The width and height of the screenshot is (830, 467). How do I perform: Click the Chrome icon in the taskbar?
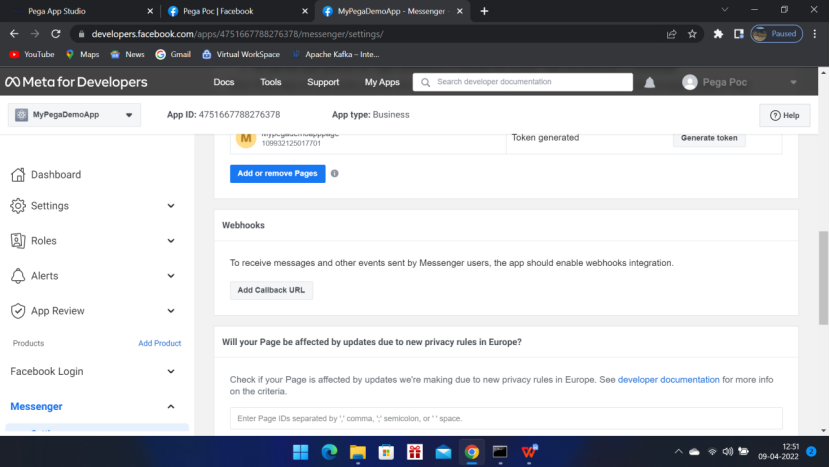(472, 452)
